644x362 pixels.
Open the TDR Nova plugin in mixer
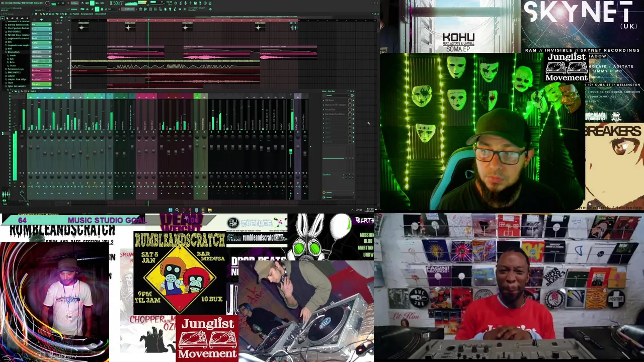[x=330, y=100]
